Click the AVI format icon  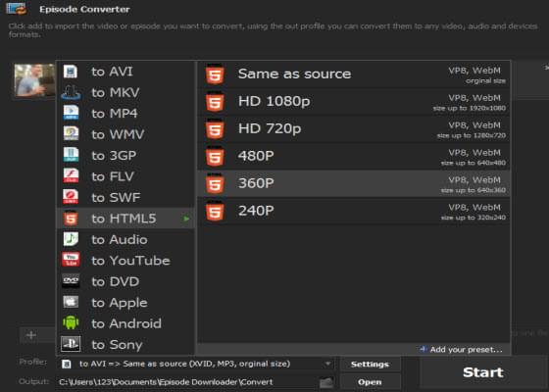pyautogui.click(x=71, y=72)
